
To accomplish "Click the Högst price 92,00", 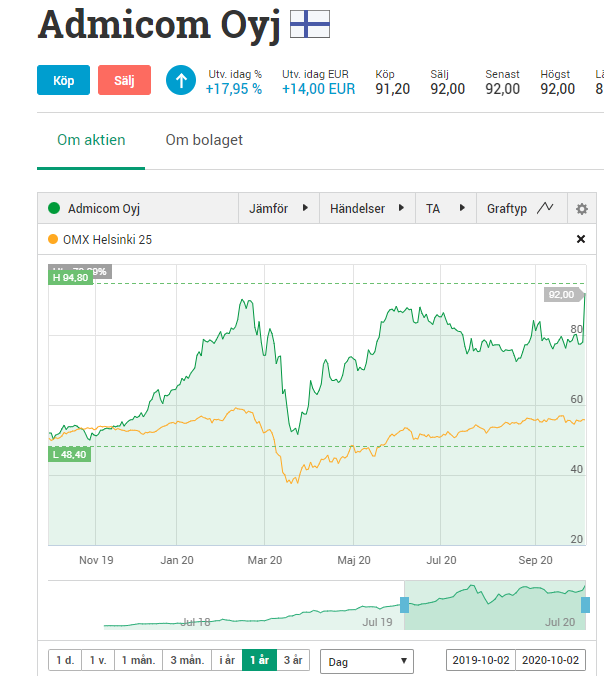I will click(558, 89).
